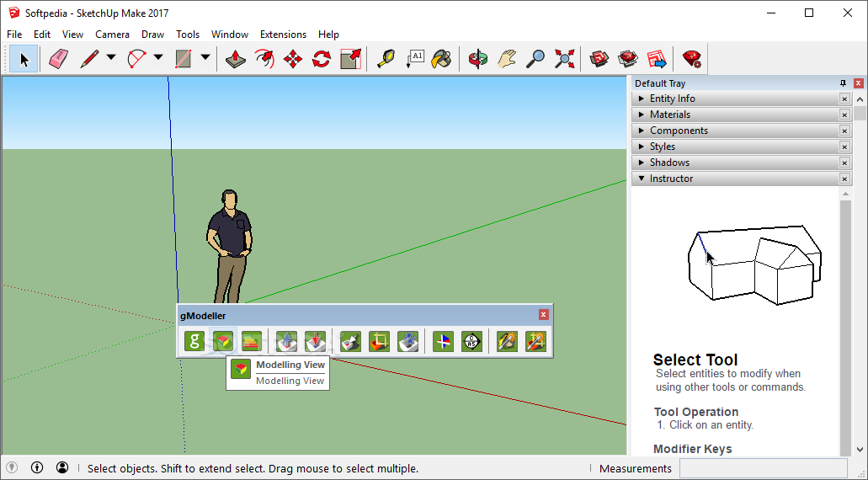Viewport: 868px width, 480px height.
Task: Open the Draw menu
Action: [152, 35]
